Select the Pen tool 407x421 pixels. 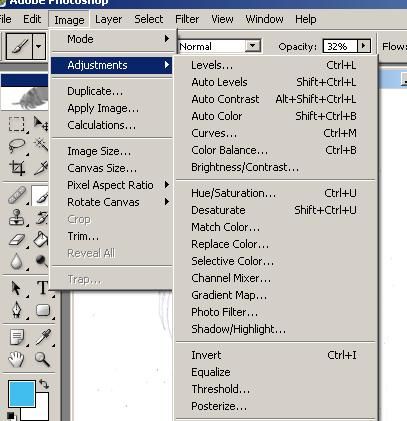[17, 310]
